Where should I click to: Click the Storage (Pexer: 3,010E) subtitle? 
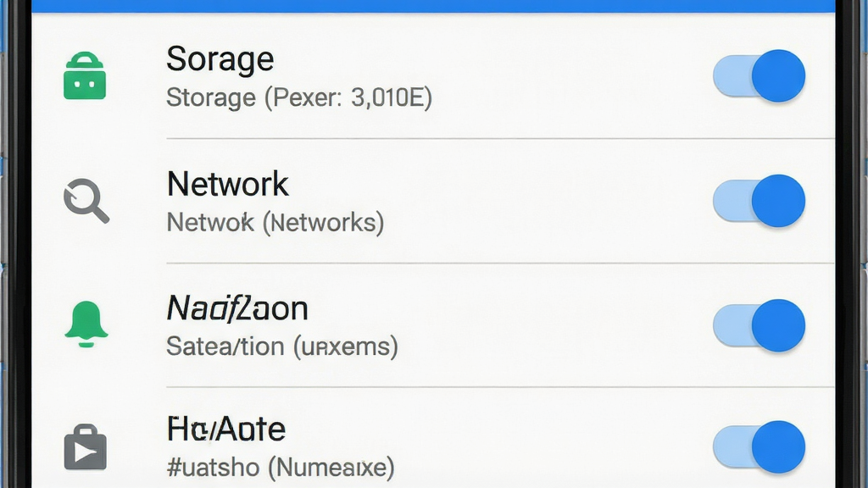coord(299,98)
